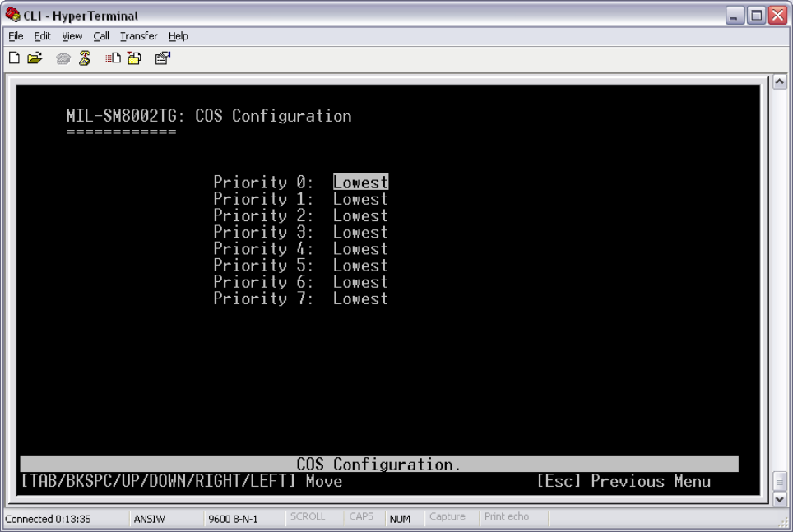The image size is (793, 532).
Task: Click the 'MIL-SM8002TG: COS Configuration' heading
Action: tap(209, 116)
